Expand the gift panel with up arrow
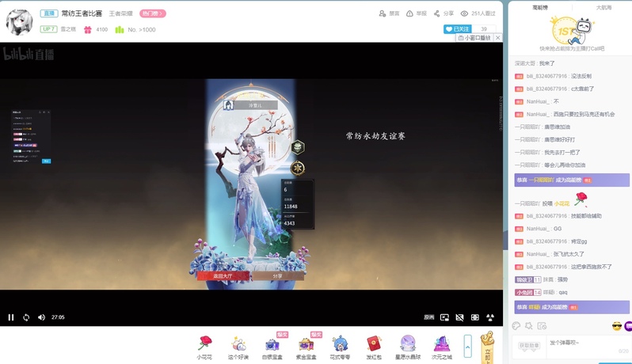Viewport: 632px width, 364px height. tap(467, 347)
